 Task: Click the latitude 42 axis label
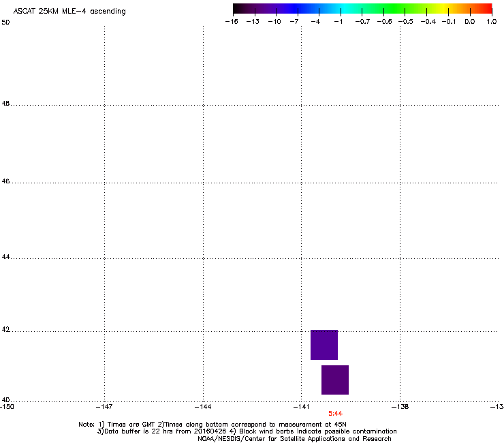(x=5, y=329)
